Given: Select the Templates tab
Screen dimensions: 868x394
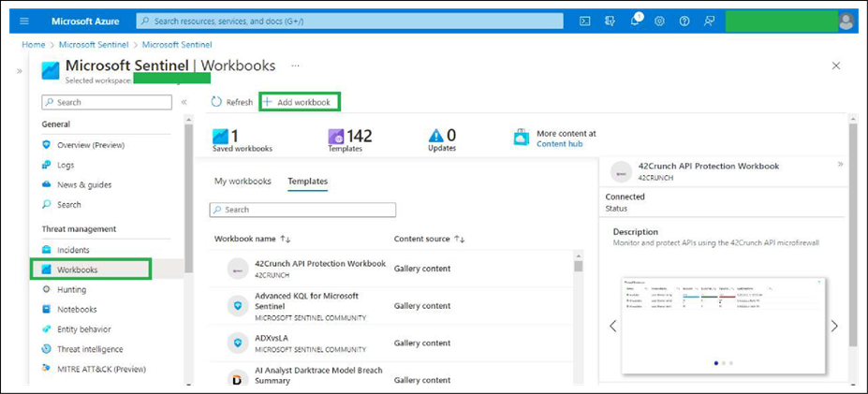Looking at the screenshot, I should click(x=308, y=181).
